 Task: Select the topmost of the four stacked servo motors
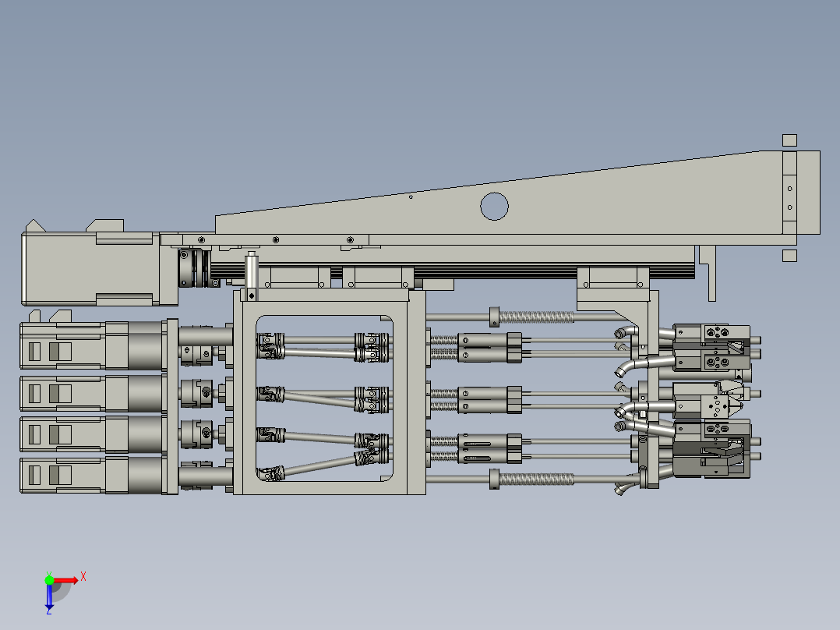(x=94, y=346)
